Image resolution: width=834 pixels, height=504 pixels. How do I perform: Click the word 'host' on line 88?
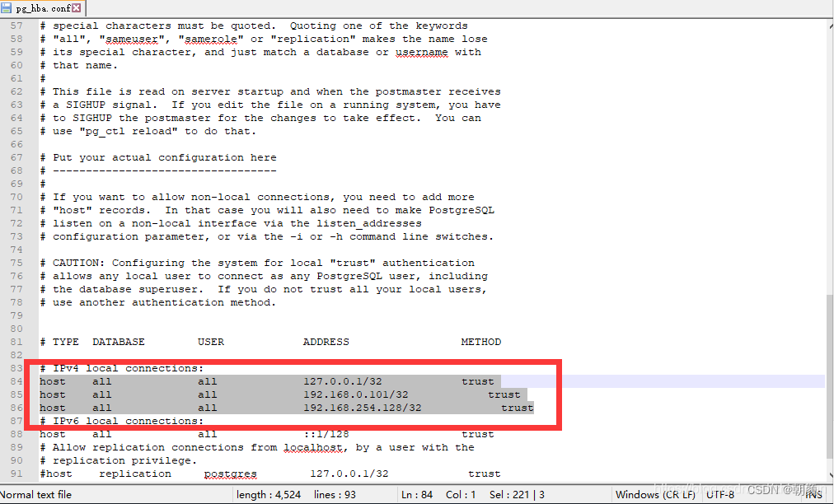pyautogui.click(x=53, y=434)
